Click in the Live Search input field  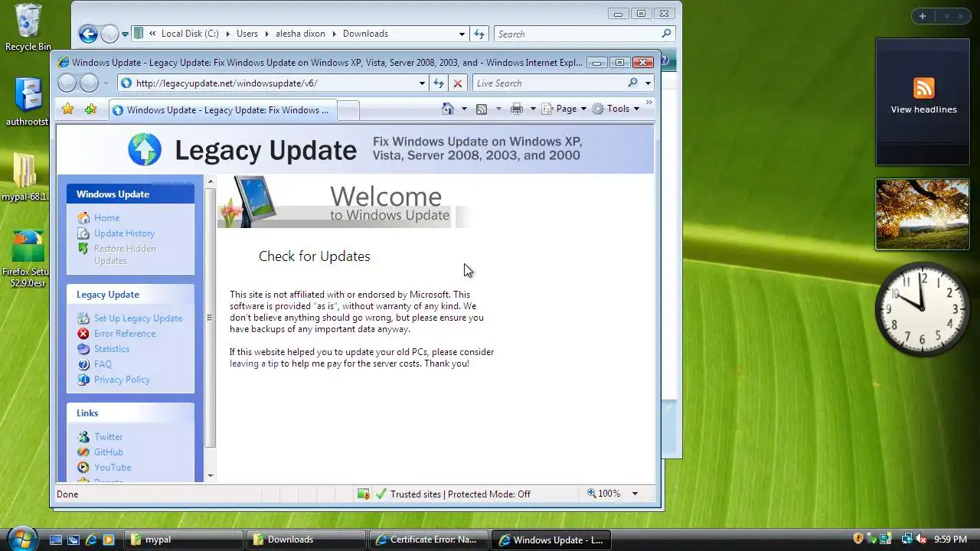pos(548,83)
